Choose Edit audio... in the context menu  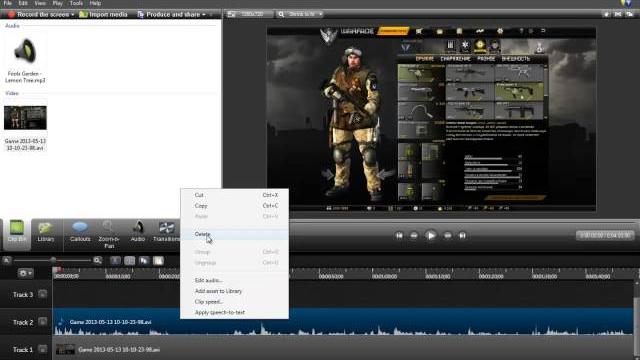point(235,280)
